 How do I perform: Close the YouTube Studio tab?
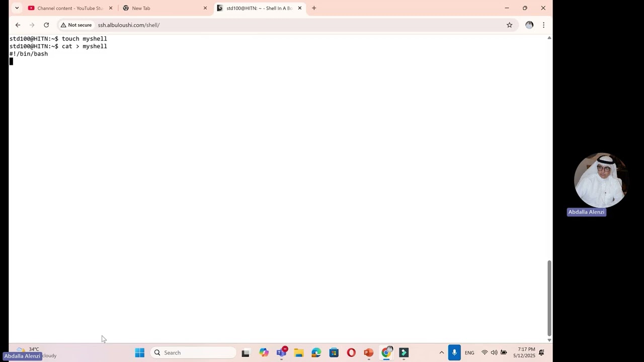click(x=111, y=8)
